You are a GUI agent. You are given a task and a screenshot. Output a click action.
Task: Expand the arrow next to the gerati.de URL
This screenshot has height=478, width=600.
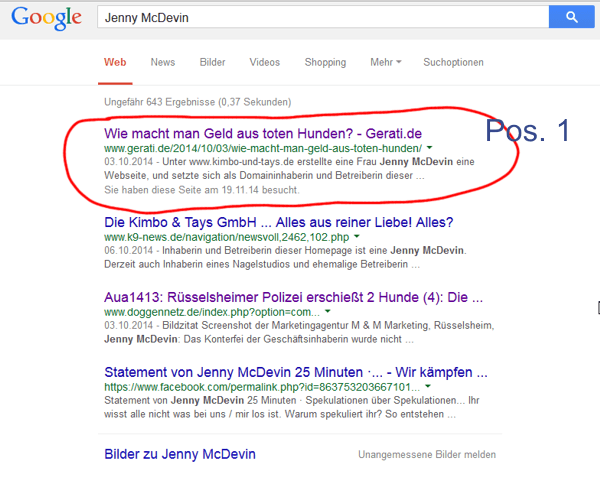(x=429, y=148)
